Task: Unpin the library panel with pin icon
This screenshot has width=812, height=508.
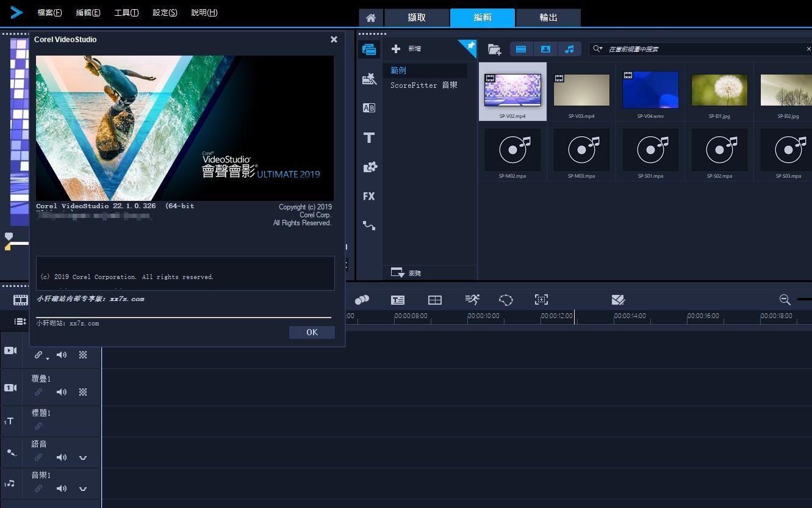Action: click(x=470, y=46)
